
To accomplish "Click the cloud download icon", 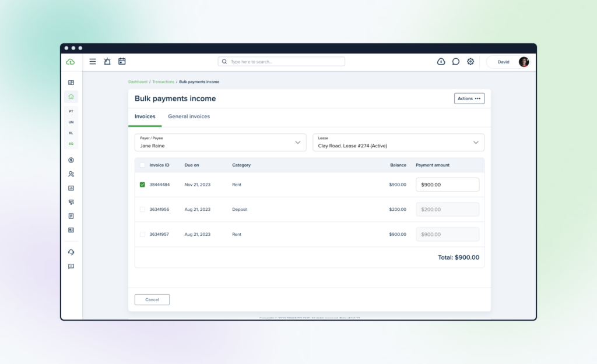I will [x=441, y=62].
